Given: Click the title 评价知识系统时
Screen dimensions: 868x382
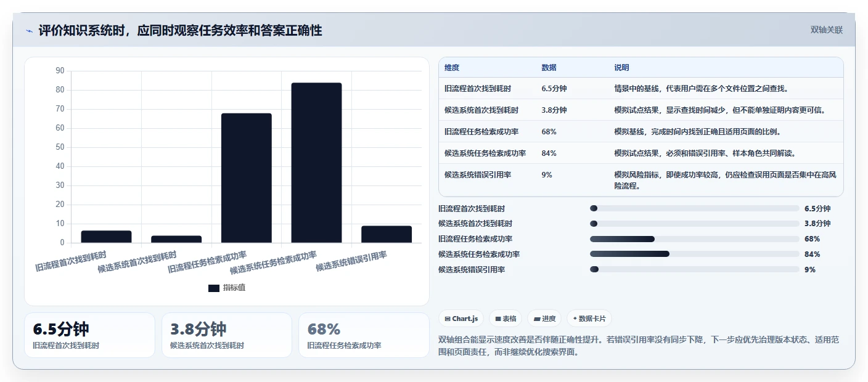Looking at the screenshot, I should [x=180, y=30].
